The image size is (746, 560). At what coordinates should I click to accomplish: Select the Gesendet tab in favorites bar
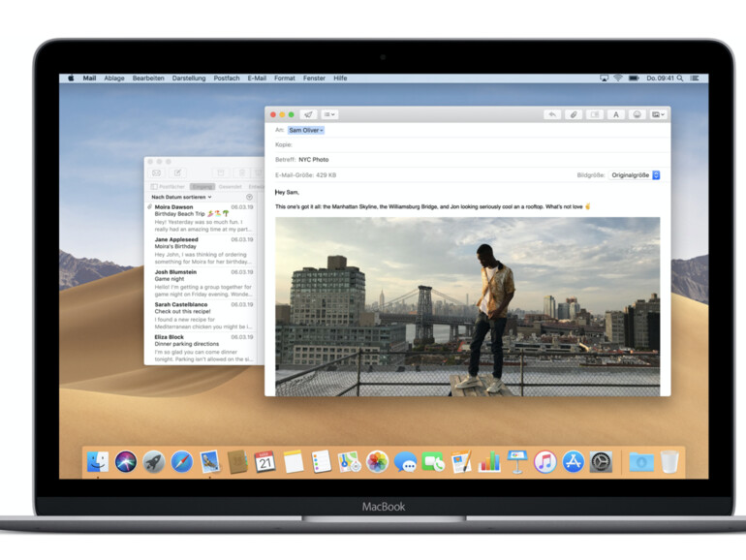231,187
